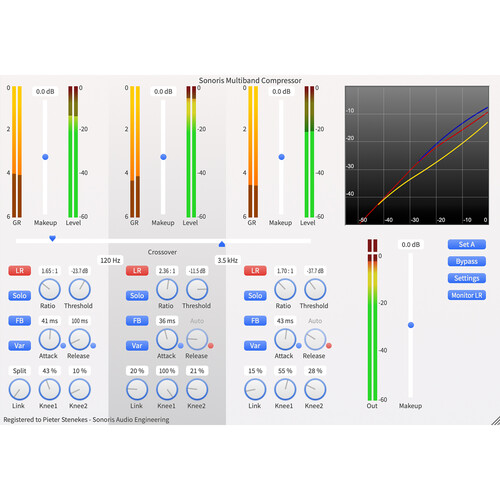Click the high band Knee2 value 28 %

click(315, 371)
